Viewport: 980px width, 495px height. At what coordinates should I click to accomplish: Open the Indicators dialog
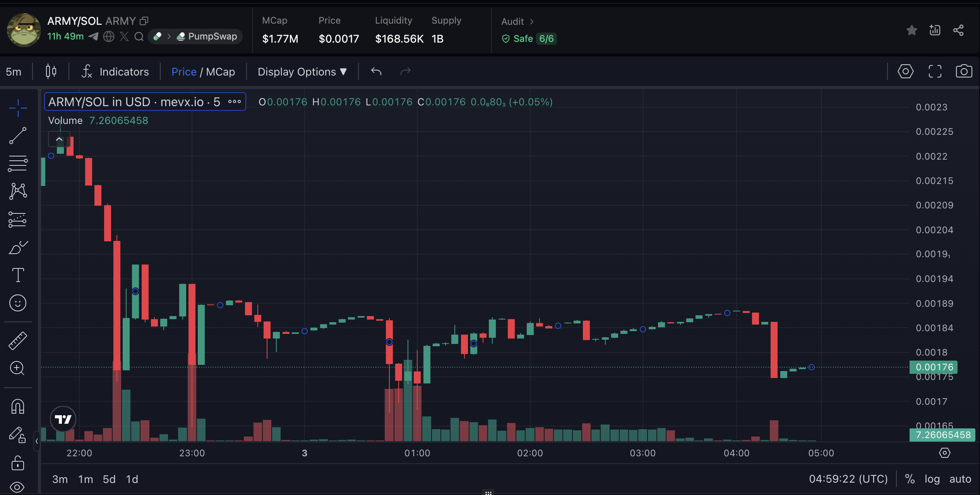click(x=115, y=72)
